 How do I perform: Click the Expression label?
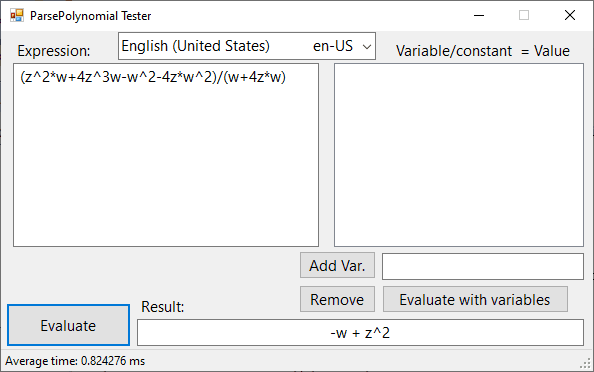(54, 51)
